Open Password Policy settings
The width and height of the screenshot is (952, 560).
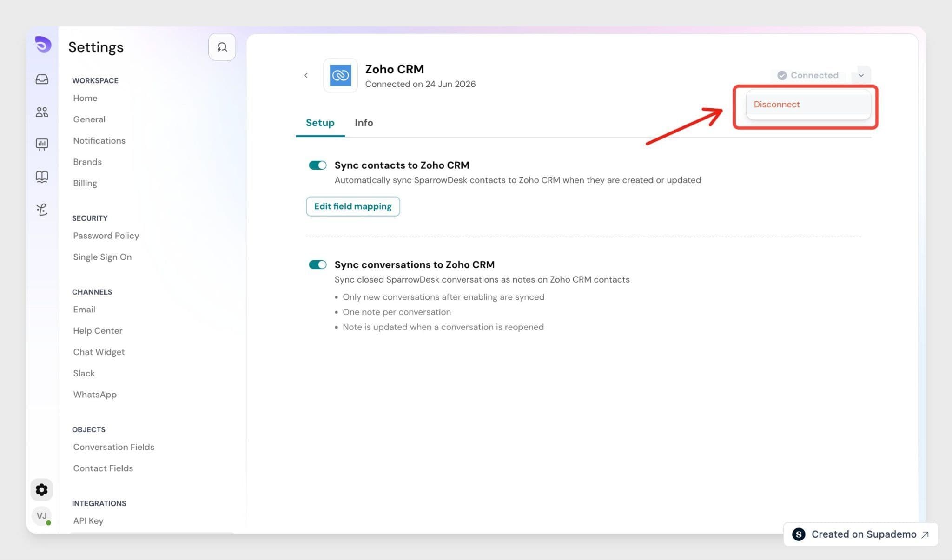coord(106,236)
